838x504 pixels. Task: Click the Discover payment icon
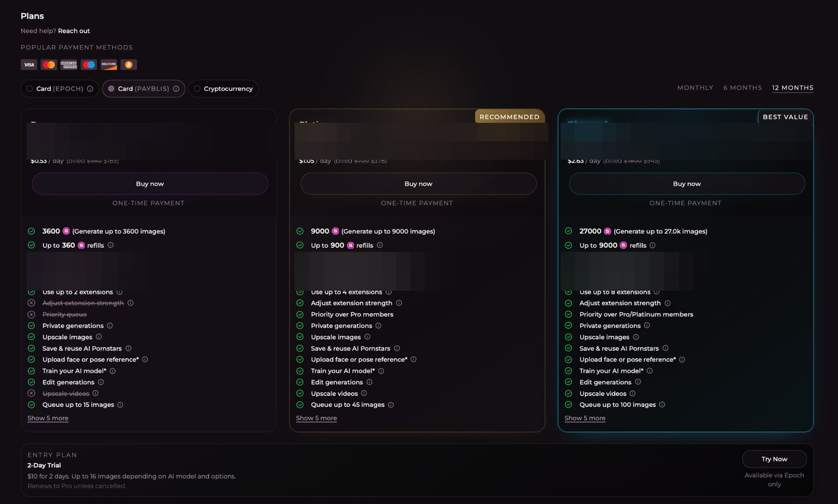(109, 65)
